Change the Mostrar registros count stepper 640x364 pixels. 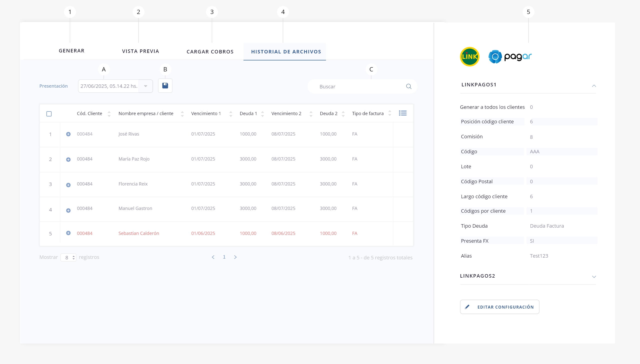point(73,257)
